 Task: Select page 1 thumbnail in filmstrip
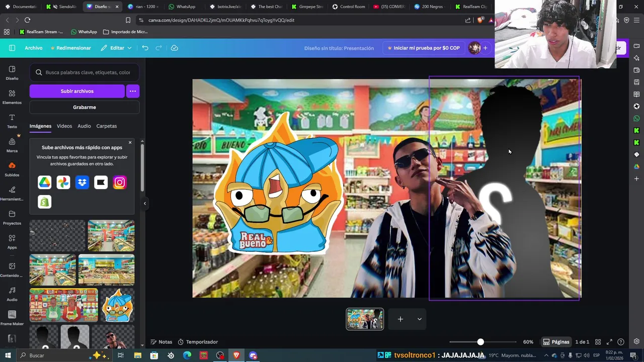pos(365,319)
